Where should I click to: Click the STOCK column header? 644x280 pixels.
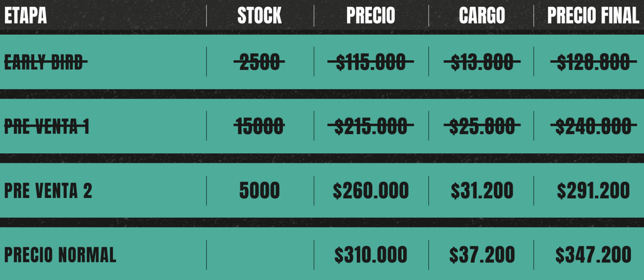tap(260, 16)
